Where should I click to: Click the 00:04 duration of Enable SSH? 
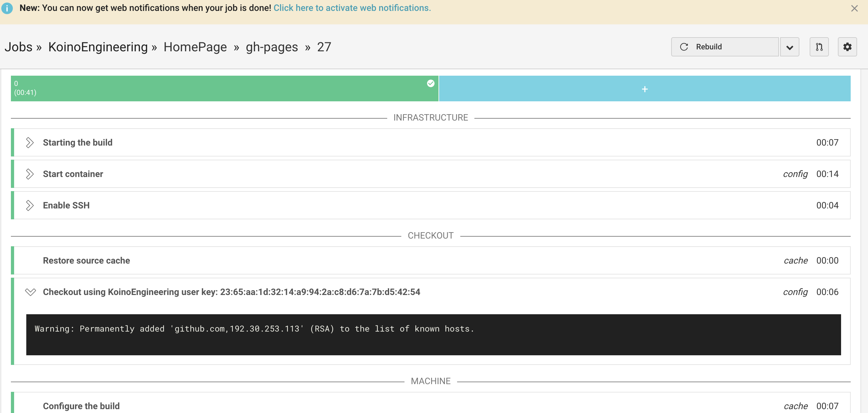point(827,205)
